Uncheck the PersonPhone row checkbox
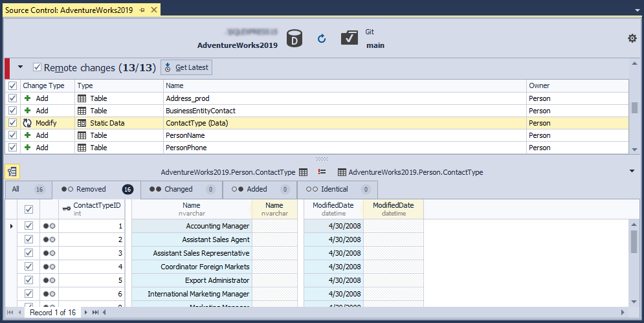 click(x=12, y=148)
